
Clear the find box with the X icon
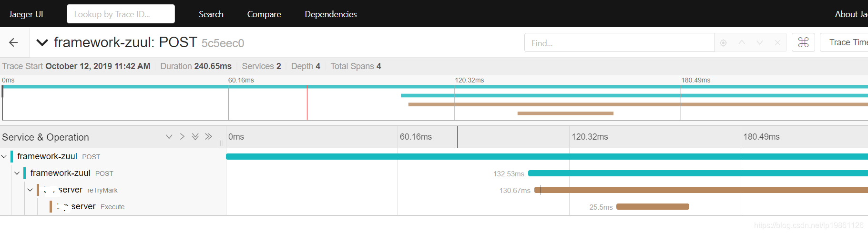(777, 42)
